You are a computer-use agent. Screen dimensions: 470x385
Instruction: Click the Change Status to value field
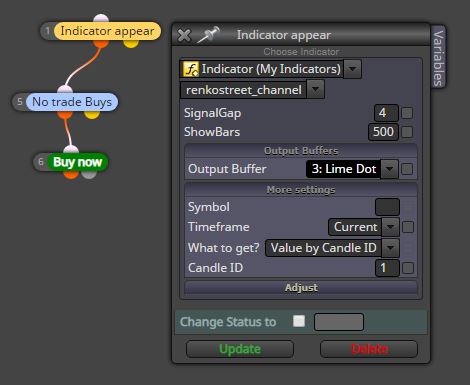(x=339, y=322)
